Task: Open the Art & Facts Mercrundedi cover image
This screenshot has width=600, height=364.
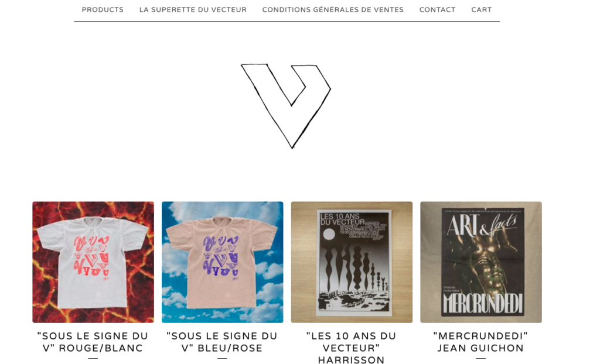Action: (x=481, y=262)
